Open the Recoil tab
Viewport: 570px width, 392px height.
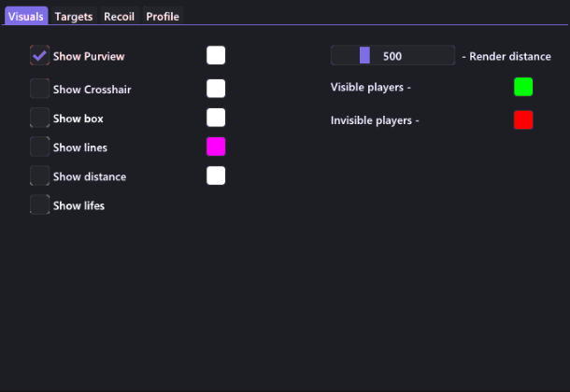click(x=120, y=17)
